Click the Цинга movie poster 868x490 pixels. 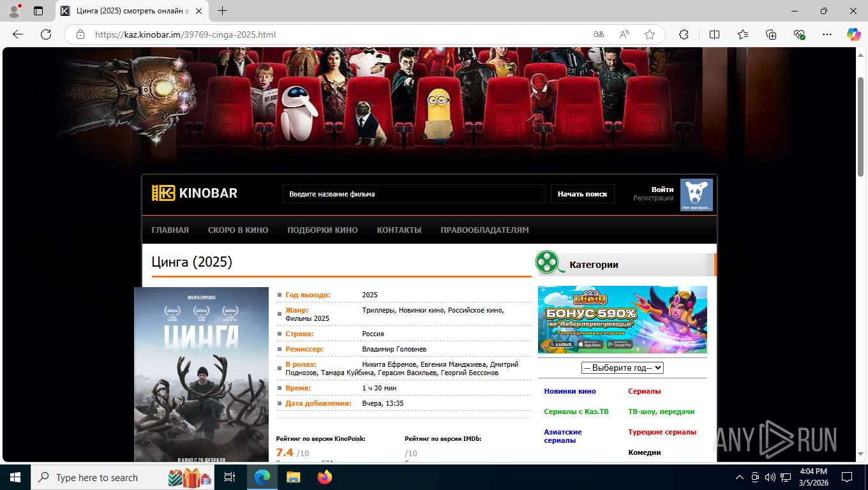202,375
